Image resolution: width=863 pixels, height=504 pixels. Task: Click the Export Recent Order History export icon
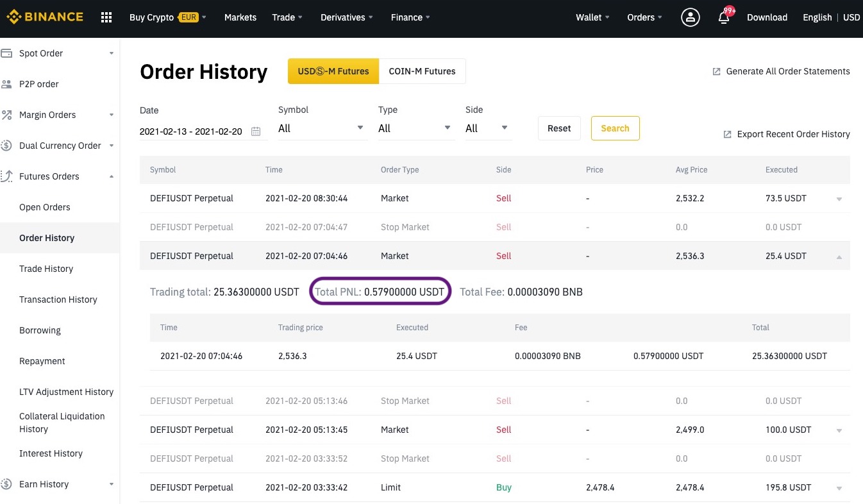tap(728, 135)
